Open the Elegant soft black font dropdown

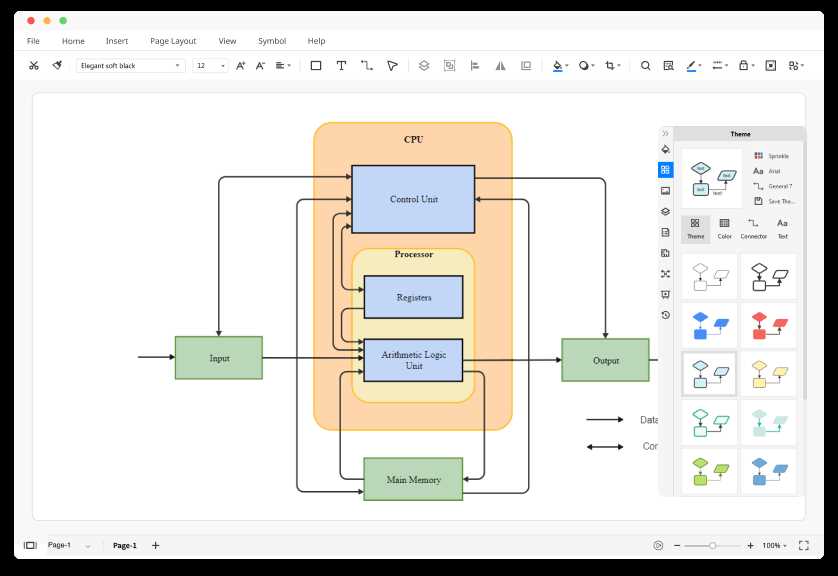(130, 66)
